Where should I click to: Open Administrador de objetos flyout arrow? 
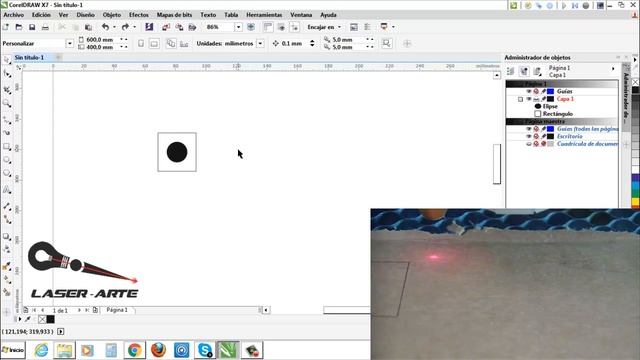[613, 69]
